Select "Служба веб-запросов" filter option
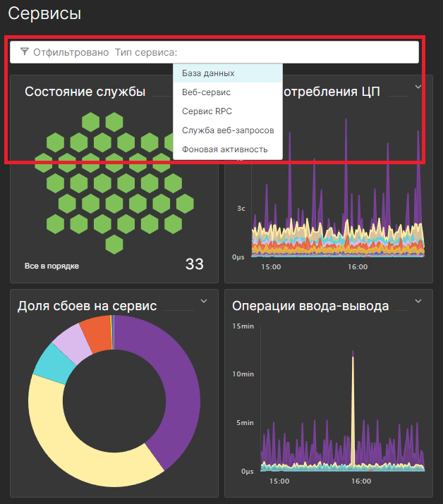Screen dimensions: 443x504 pyautogui.click(x=227, y=130)
